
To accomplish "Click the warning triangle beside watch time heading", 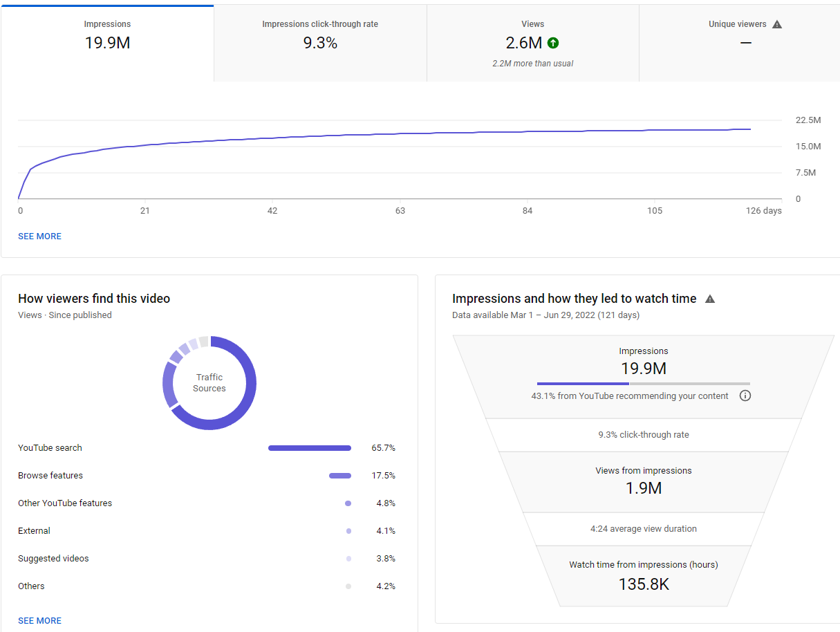I will tap(710, 299).
